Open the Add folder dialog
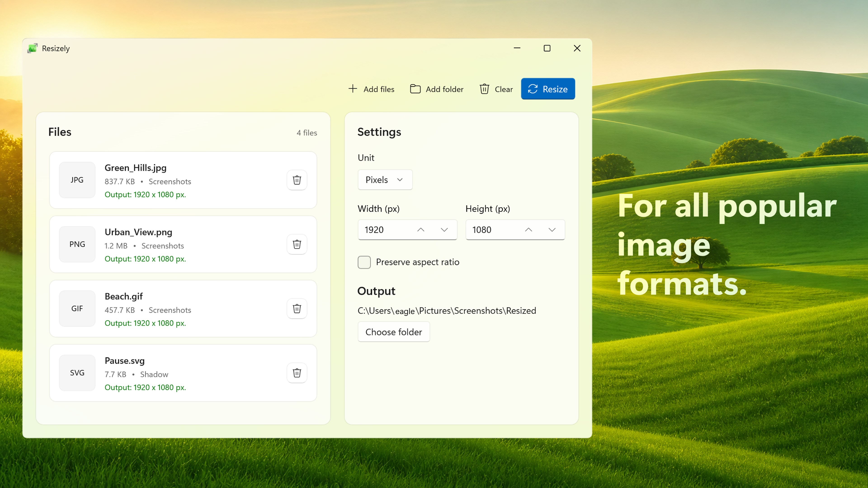The image size is (868, 488). 437,89
